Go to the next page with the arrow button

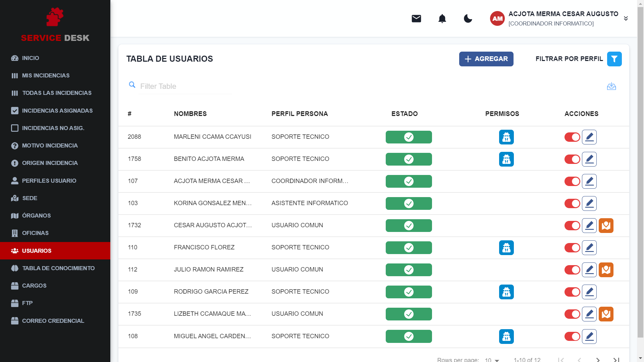click(x=597, y=359)
